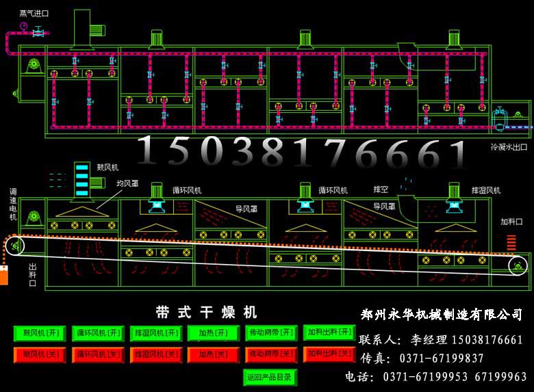Screen dimensions: 534x392
Task: Stop mesh belt drive 传动网带[关]
Action: 270,354
